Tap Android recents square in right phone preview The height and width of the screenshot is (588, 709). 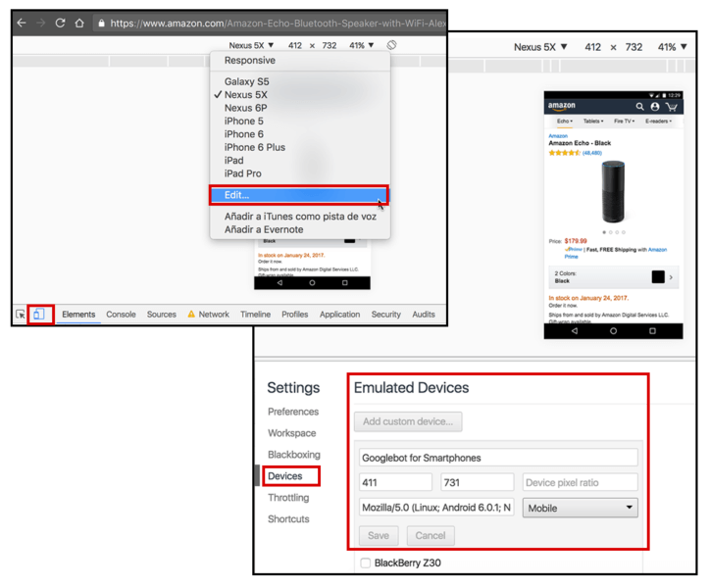[x=652, y=331]
